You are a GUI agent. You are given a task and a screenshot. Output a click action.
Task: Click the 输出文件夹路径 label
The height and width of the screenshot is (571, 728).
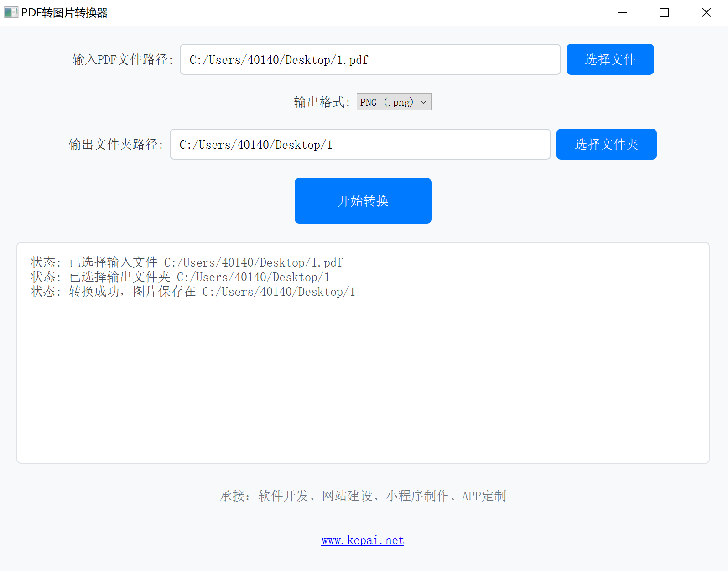pyautogui.click(x=115, y=145)
